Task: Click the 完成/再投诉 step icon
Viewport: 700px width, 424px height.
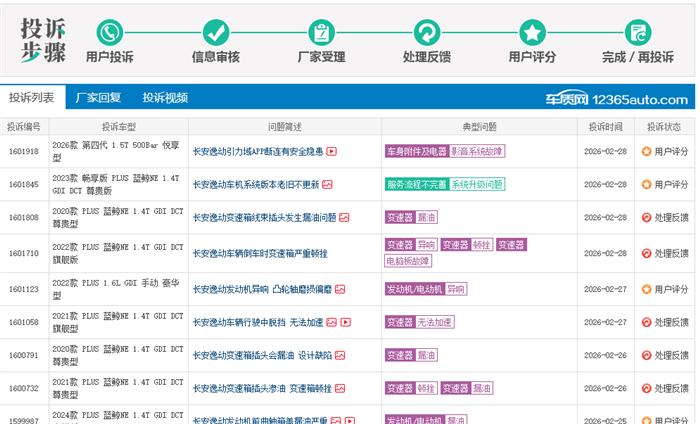Action: (x=638, y=32)
